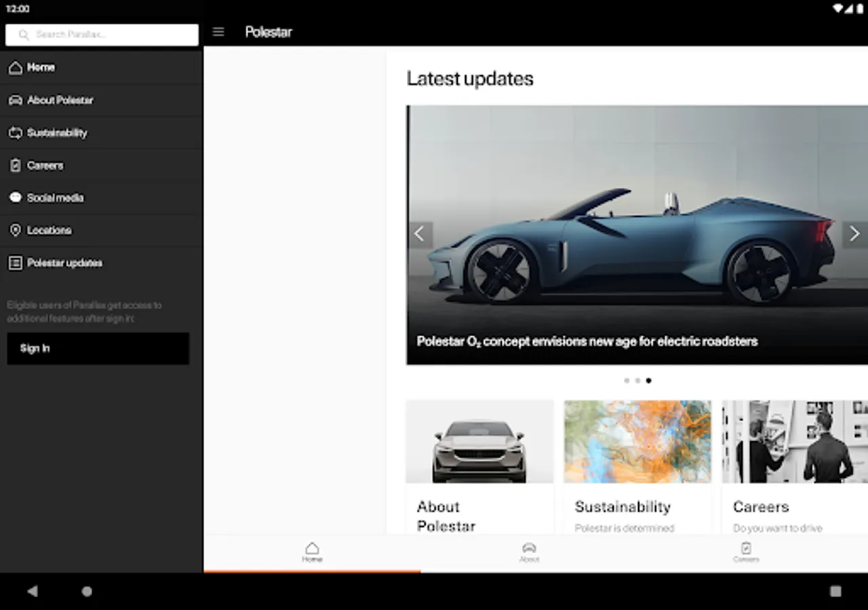Open Locations in the sidebar
This screenshot has width=868, height=610.
102,230
